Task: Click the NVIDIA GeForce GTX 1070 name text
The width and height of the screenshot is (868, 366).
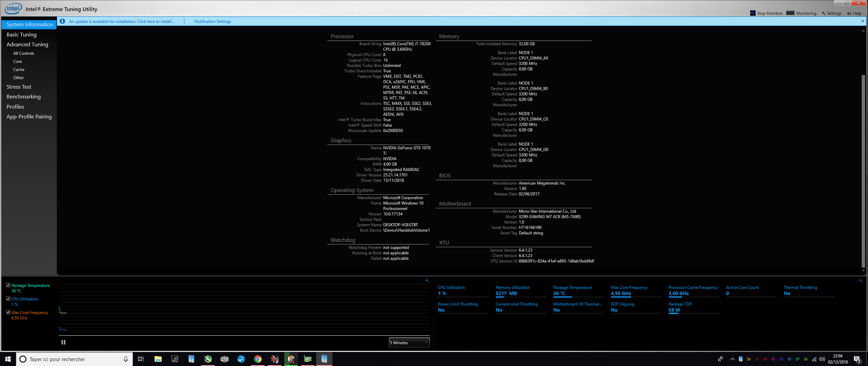Action: (x=407, y=150)
